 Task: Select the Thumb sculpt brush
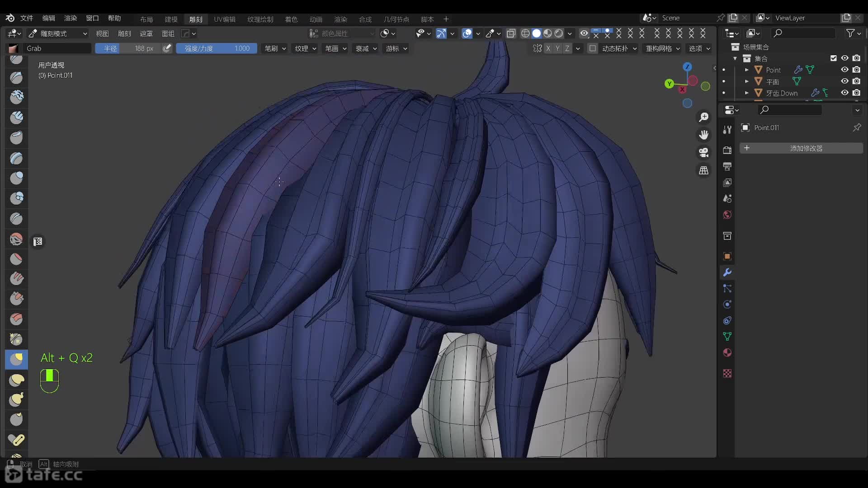16,419
